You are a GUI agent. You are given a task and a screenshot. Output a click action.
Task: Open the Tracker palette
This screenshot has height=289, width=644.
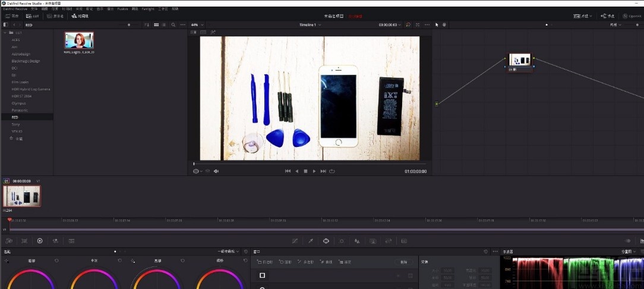tap(342, 241)
